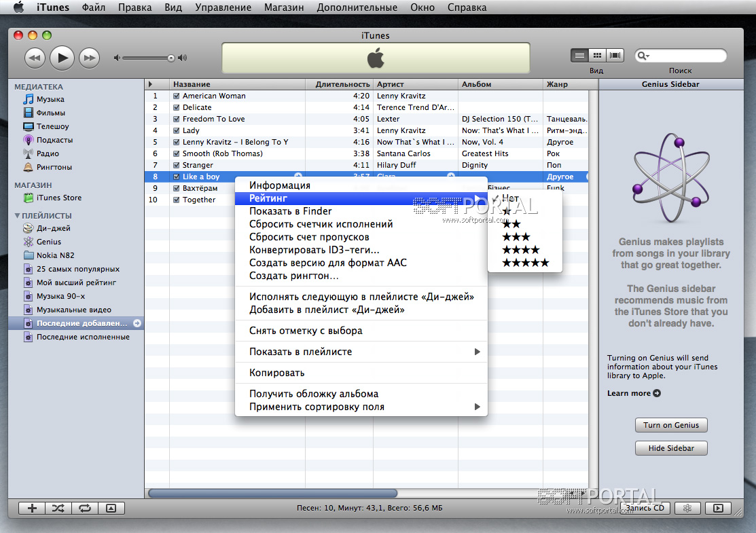Open the search magnifier dropdown

coord(643,56)
